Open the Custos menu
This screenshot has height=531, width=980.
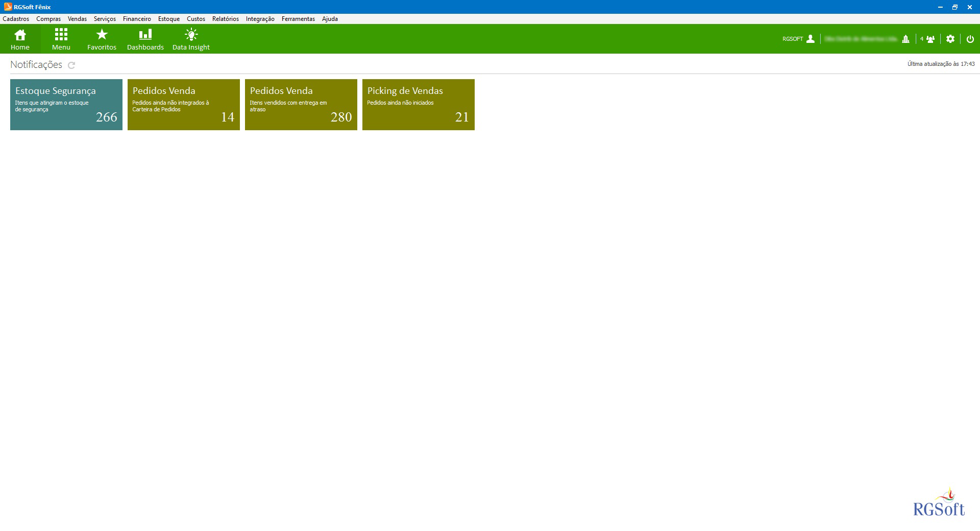click(x=196, y=19)
